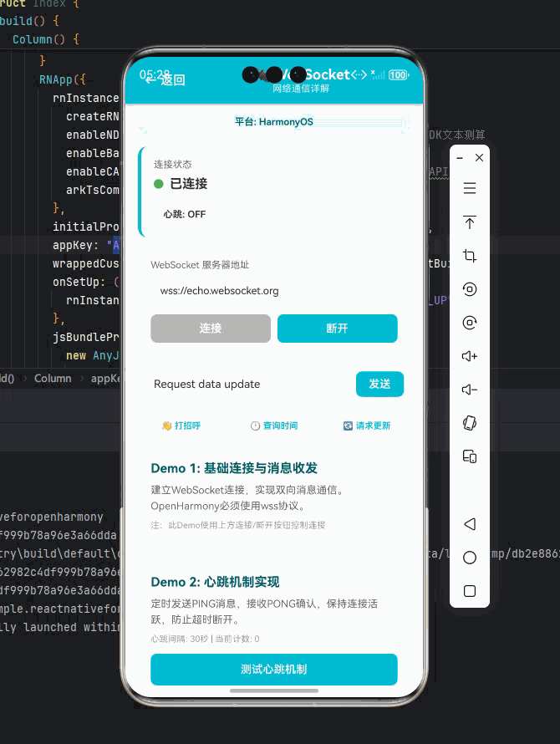Click the pin-to-top arrow icon in emulator toolbar
Screen dimensions: 560x744
(x=470, y=222)
